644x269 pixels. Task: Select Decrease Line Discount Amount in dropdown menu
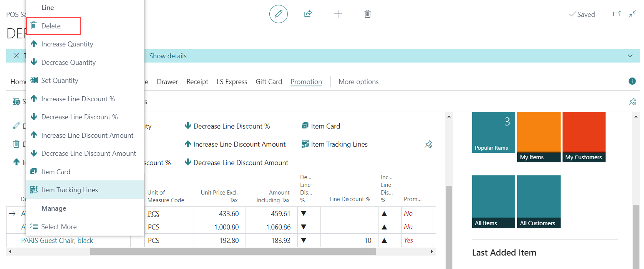pyautogui.click(x=85, y=153)
